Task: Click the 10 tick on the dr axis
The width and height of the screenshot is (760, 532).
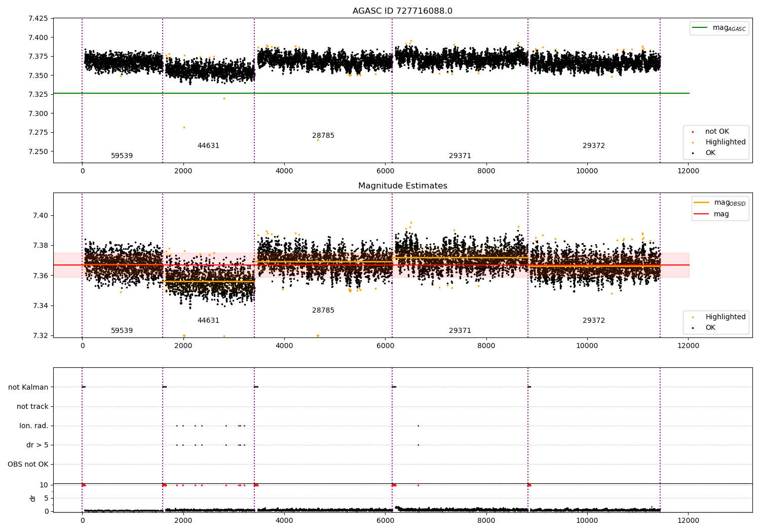Action: (44, 485)
